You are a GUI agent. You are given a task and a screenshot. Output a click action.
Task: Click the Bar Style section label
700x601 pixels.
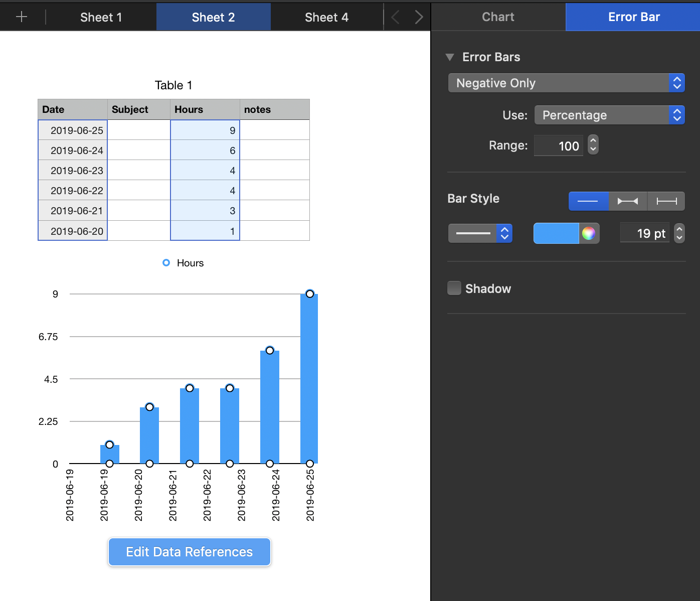point(473,199)
